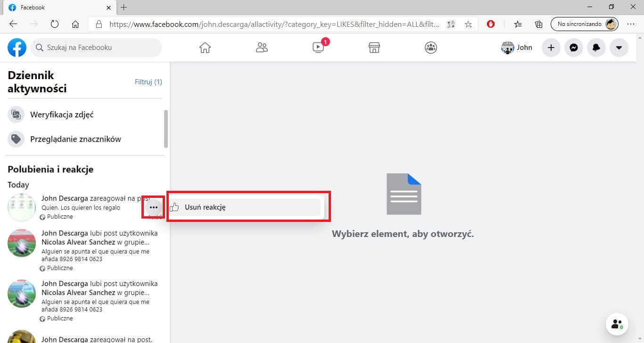The image size is (644, 343).
Task: Click the Dziennik aktywności title
Action: coord(37,82)
